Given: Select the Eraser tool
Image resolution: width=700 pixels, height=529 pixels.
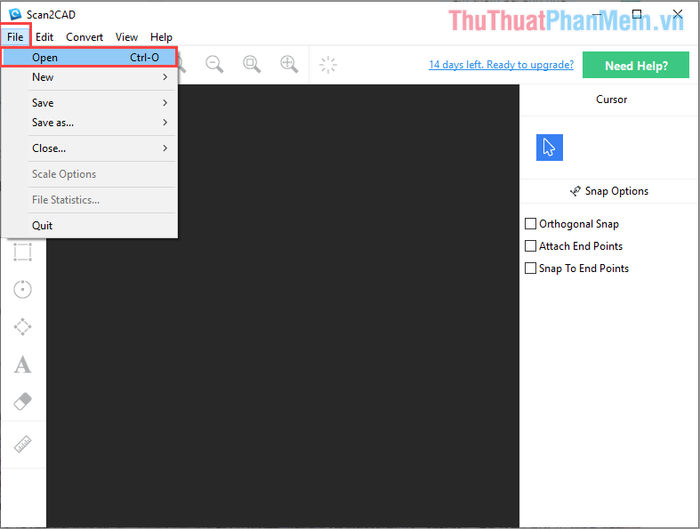Looking at the screenshot, I should click(x=23, y=401).
